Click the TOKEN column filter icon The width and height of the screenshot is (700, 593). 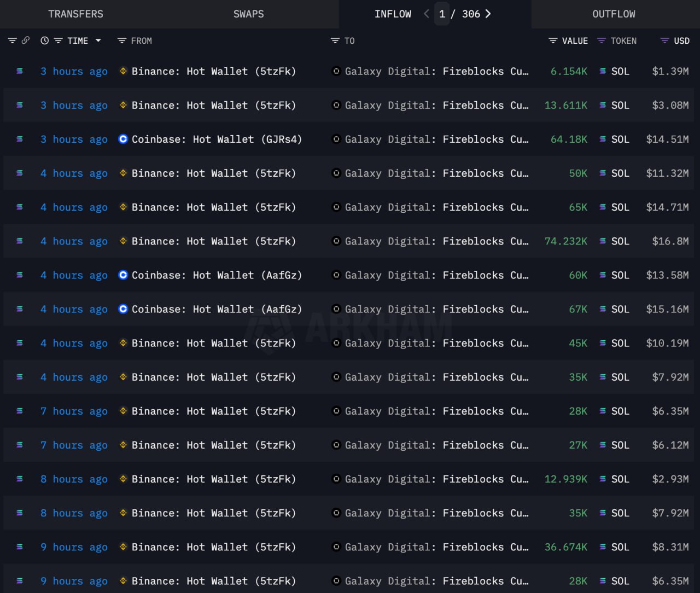(602, 40)
